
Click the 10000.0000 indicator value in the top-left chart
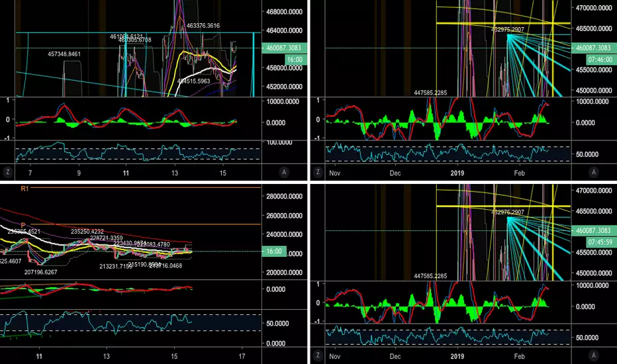283,101
